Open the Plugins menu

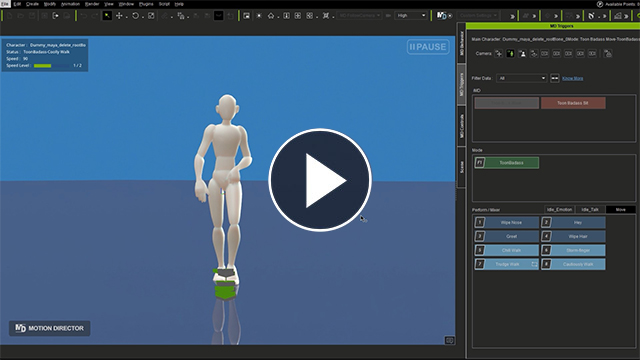146,4
